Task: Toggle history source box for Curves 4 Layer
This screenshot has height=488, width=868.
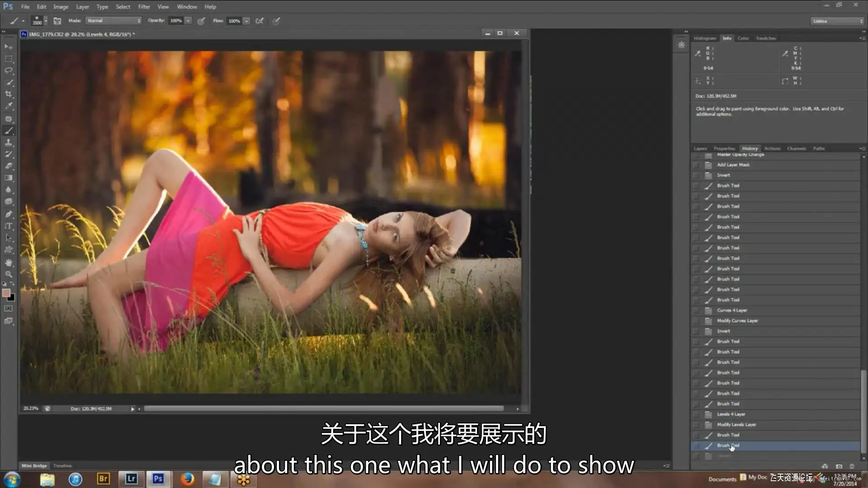Action: (x=696, y=310)
